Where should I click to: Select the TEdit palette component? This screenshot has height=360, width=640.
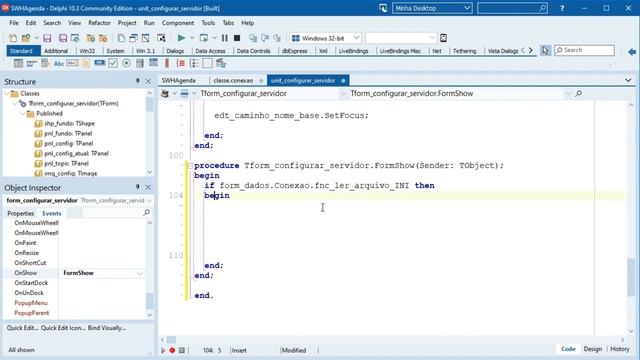coord(72,63)
